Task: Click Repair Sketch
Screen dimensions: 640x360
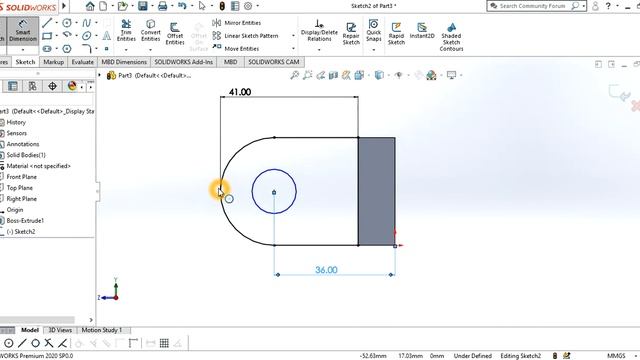Action: (x=351, y=33)
